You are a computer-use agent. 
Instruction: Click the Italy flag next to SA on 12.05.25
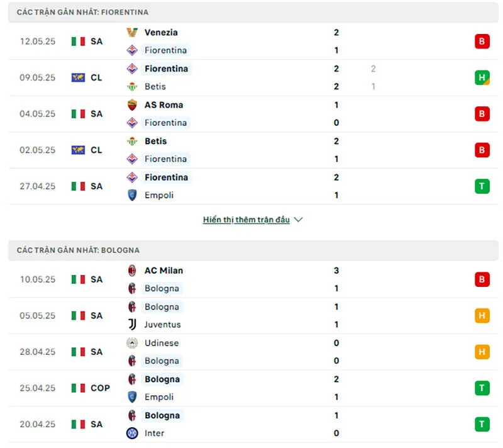click(77, 41)
